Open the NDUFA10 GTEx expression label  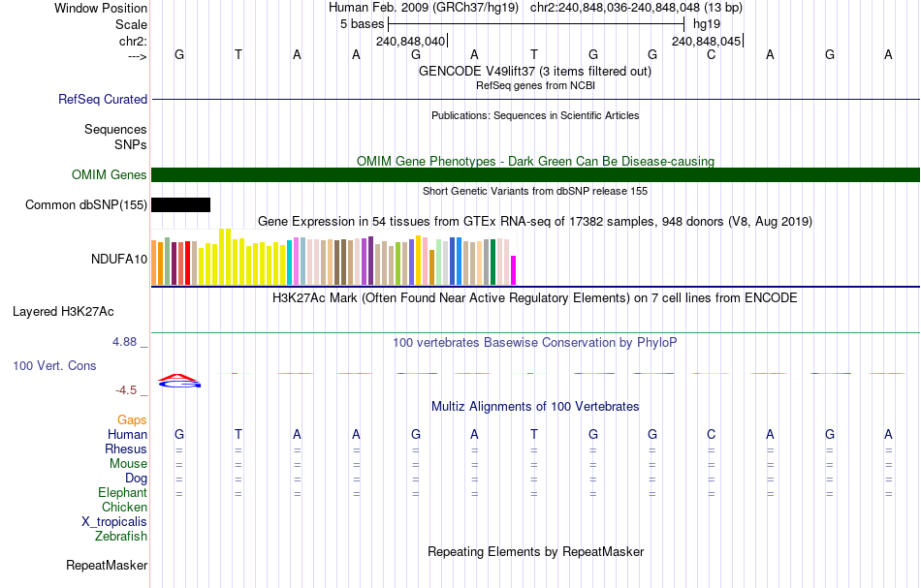119,260
